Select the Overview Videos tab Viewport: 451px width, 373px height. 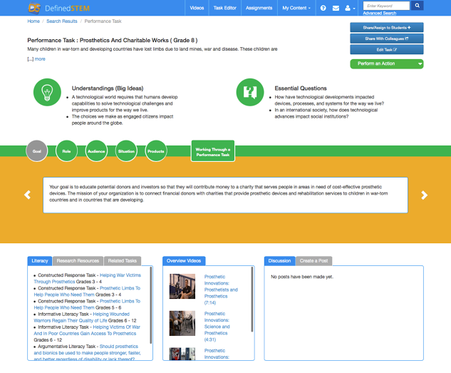coord(184,261)
